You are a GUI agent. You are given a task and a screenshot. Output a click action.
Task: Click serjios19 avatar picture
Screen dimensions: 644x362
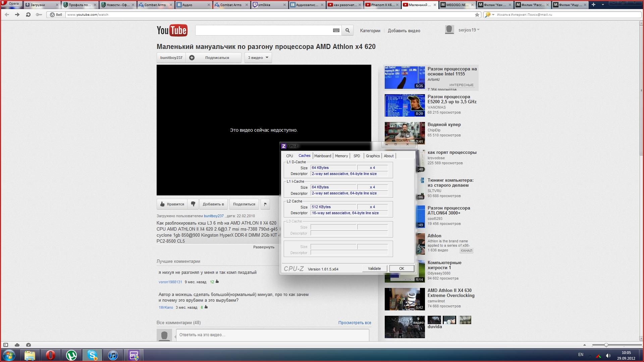(449, 30)
